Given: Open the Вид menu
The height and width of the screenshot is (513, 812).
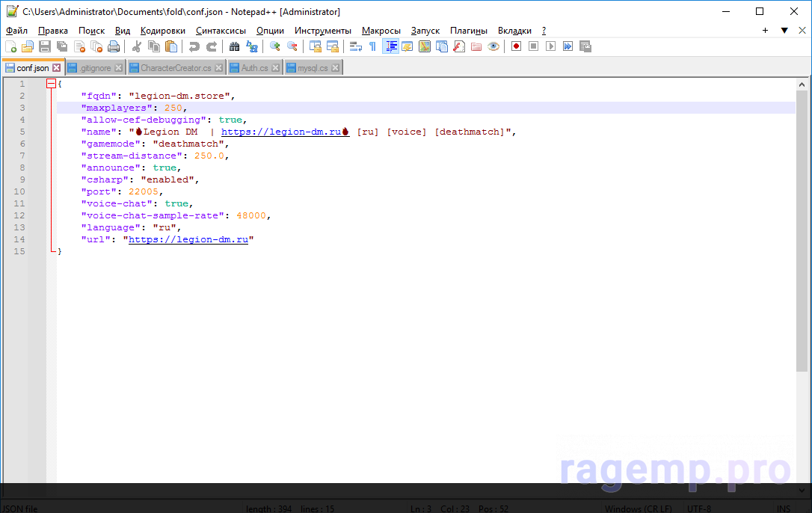Looking at the screenshot, I should (123, 31).
